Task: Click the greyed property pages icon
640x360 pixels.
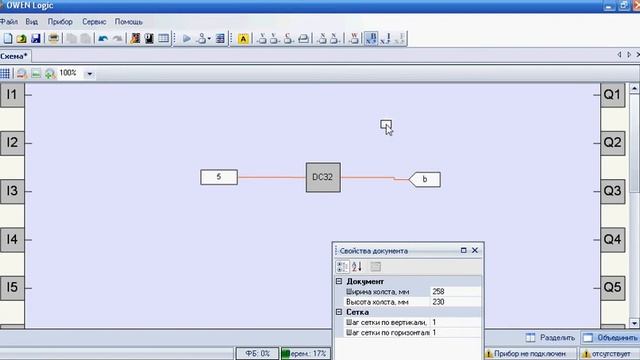Action: point(376,267)
